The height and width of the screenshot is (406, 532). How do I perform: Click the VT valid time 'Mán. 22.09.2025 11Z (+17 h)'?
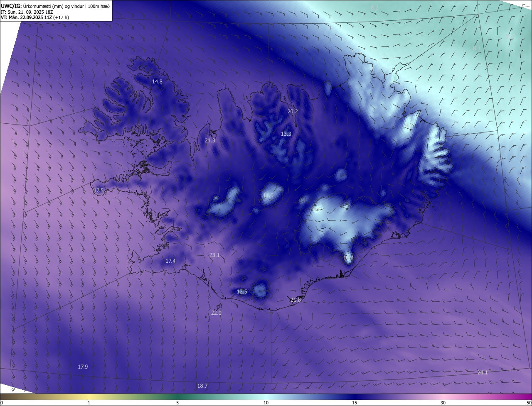35,17
